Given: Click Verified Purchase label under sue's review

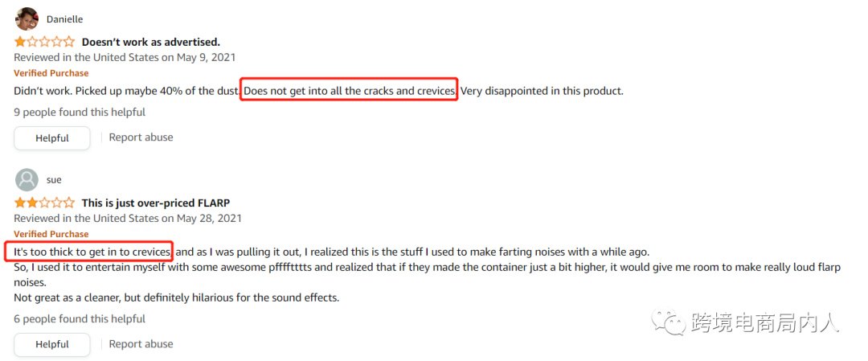Looking at the screenshot, I should tap(51, 234).
